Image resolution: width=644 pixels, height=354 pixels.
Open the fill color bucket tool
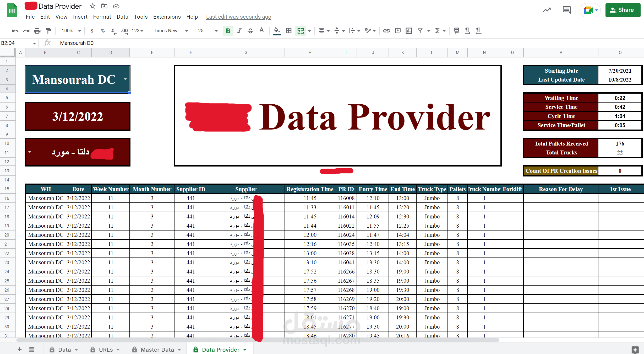pyautogui.click(x=277, y=31)
